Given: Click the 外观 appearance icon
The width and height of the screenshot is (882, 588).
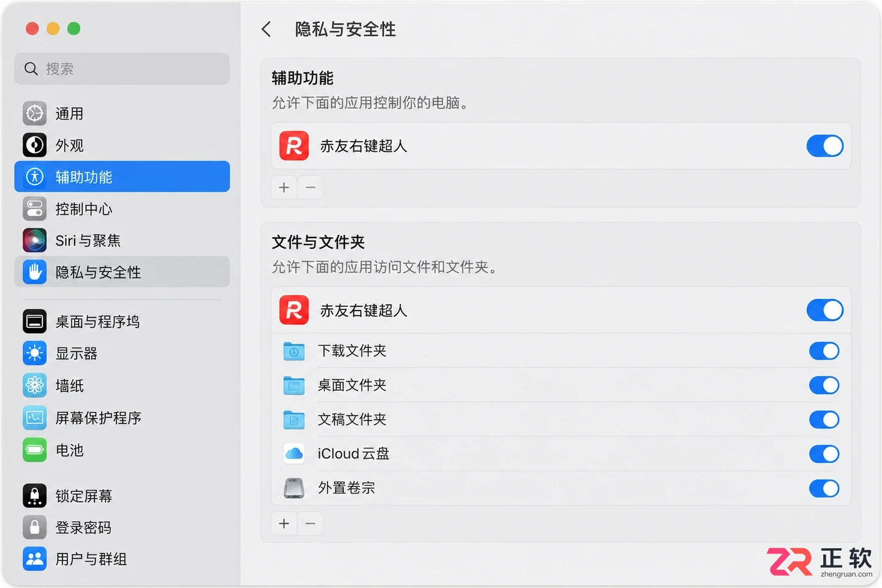Looking at the screenshot, I should 35,145.
